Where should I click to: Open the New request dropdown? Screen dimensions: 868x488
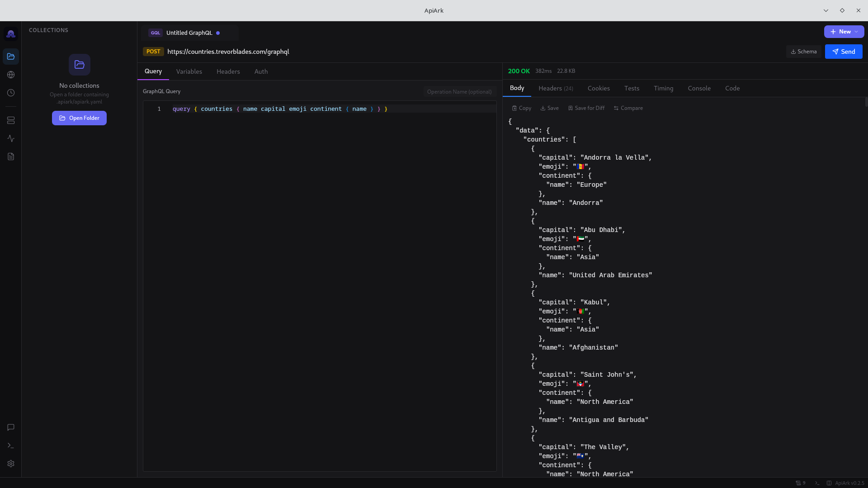click(x=844, y=32)
